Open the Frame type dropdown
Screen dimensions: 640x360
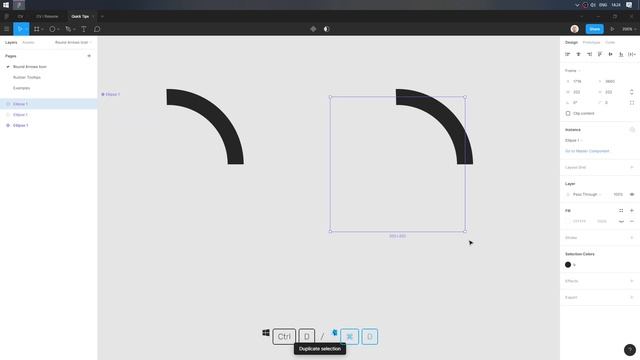tap(572, 71)
